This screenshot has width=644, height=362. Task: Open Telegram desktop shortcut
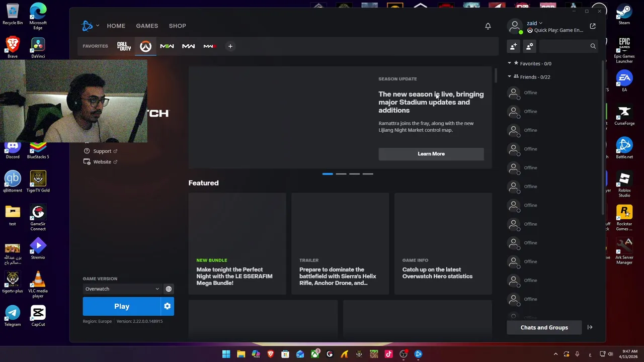[x=13, y=316]
